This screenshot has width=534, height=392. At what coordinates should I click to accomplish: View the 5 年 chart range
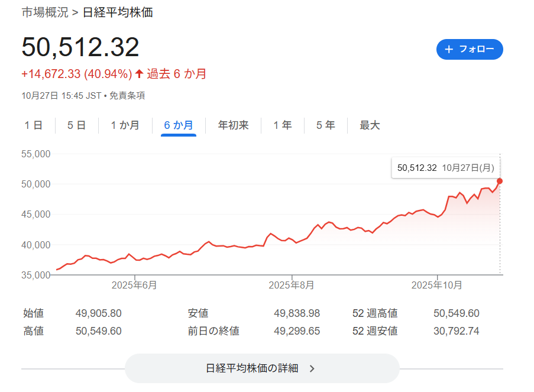[x=325, y=125]
